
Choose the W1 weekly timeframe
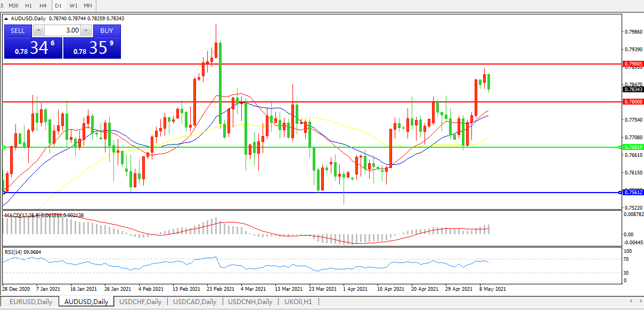pos(74,5)
